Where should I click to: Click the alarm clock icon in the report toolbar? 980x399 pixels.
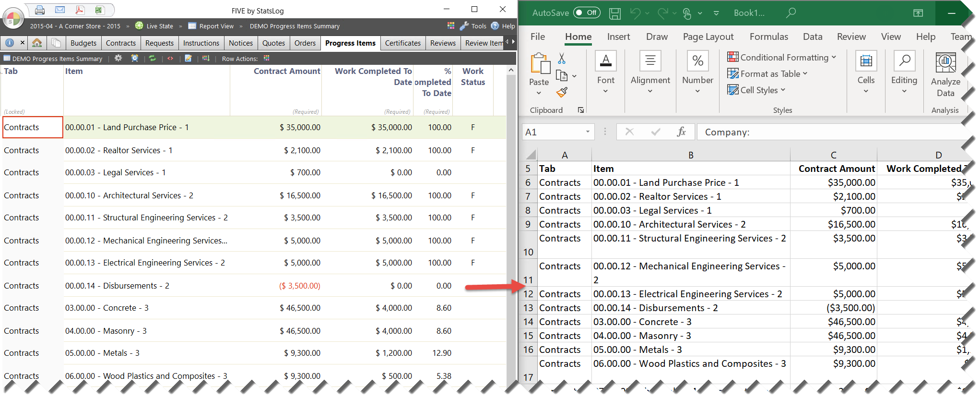tap(135, 58)
